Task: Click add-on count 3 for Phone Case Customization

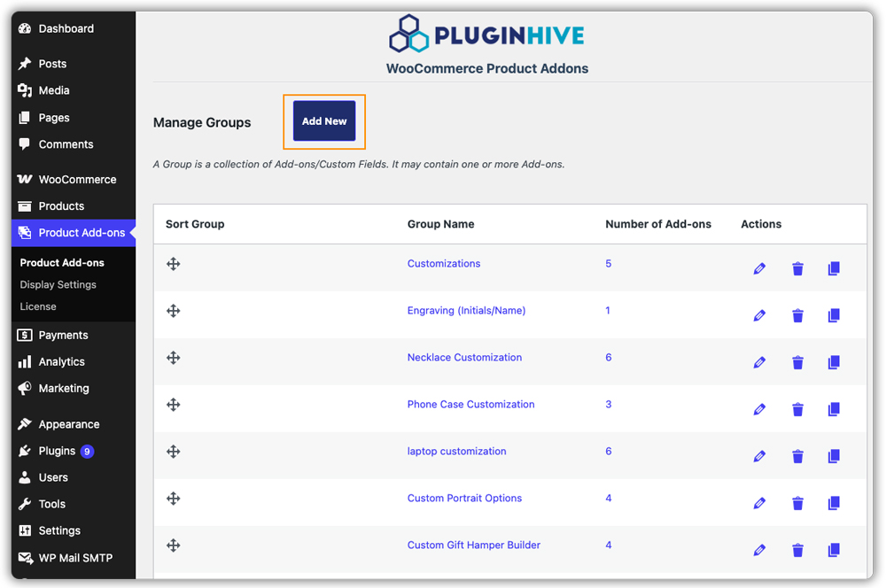Action: coord(609,405)
